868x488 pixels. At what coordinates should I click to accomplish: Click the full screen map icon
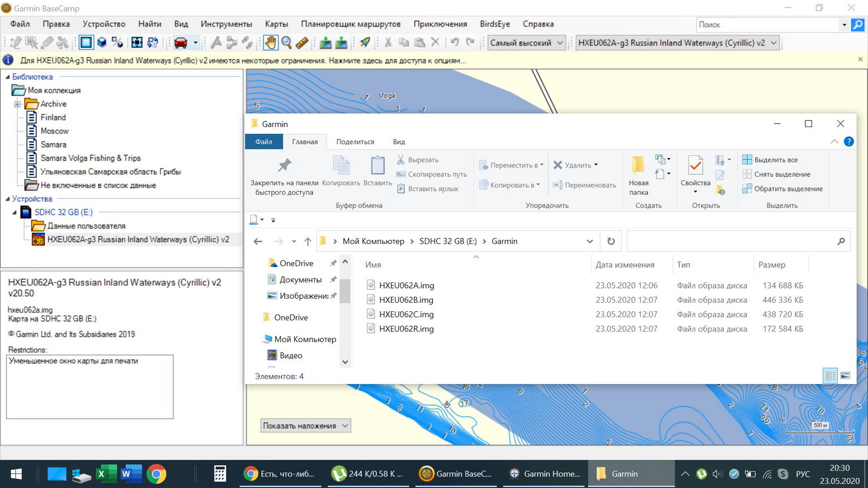point(137,42)
